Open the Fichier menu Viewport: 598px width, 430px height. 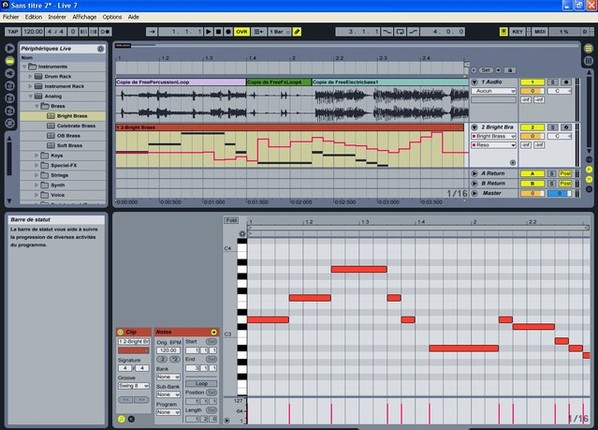(11, 17)
